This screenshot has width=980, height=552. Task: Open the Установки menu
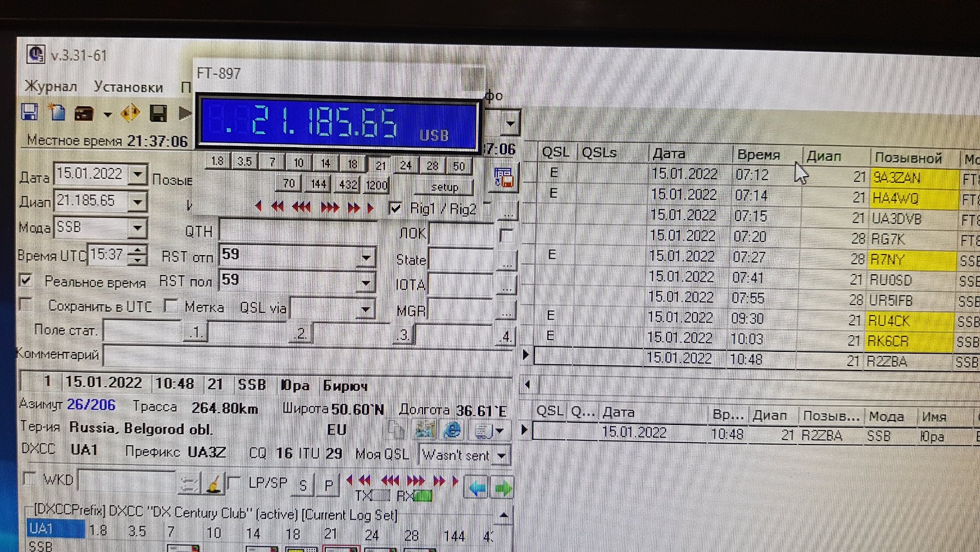pyautogui.click(x=128, y=87)
